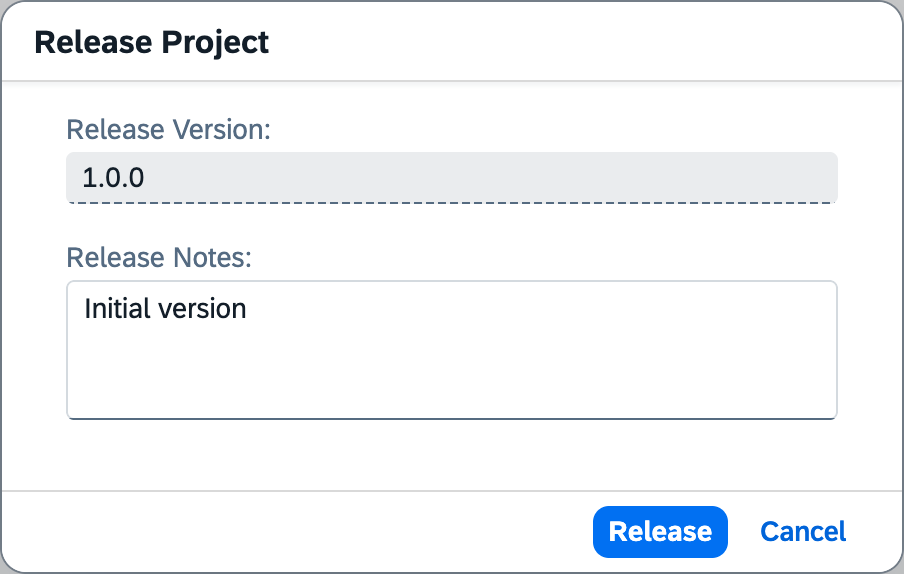Click the 1.0.0 version number text
This screenshot has width=904, height=574.
113,178
